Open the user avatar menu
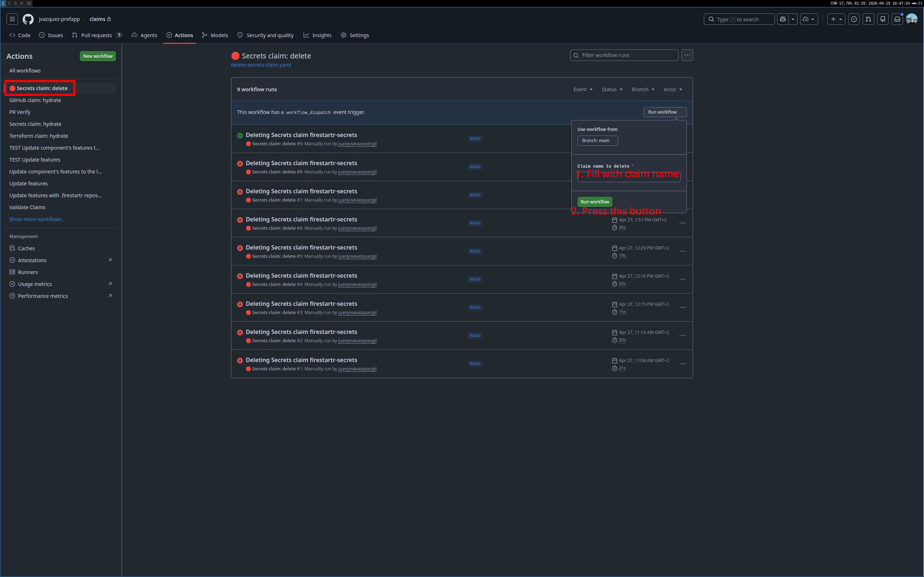Image resolution: width=924 pixels, height=577 pixels. point(912,19)
